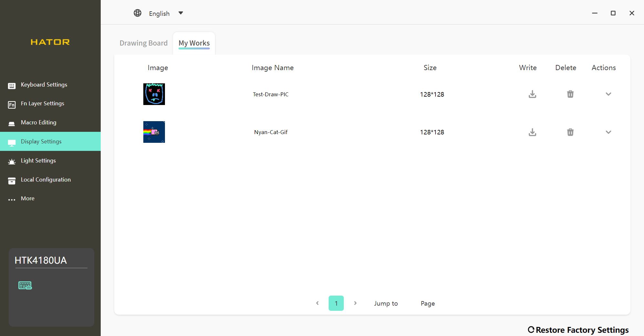
Task: Select the My Works tab
Action: 194,43
